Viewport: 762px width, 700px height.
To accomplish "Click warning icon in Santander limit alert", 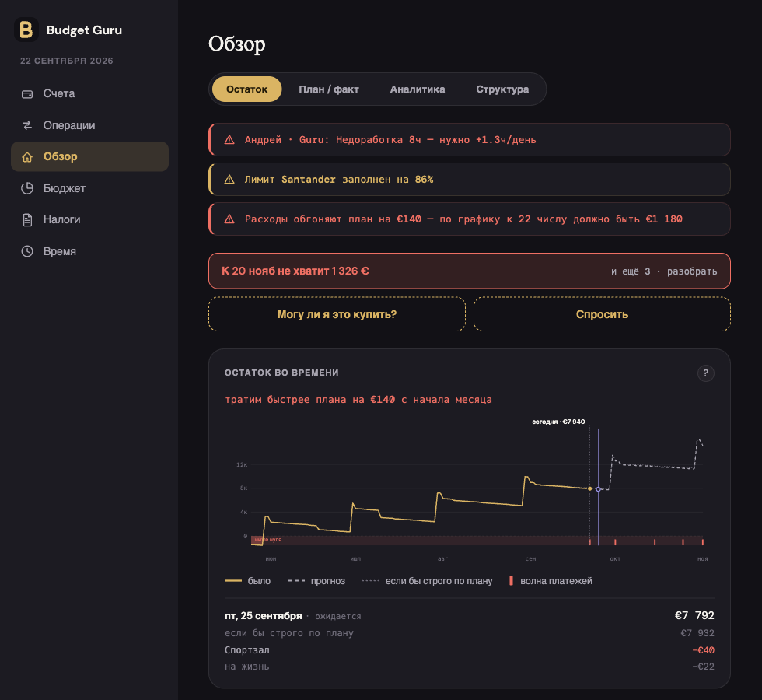I will click(229, 180).
